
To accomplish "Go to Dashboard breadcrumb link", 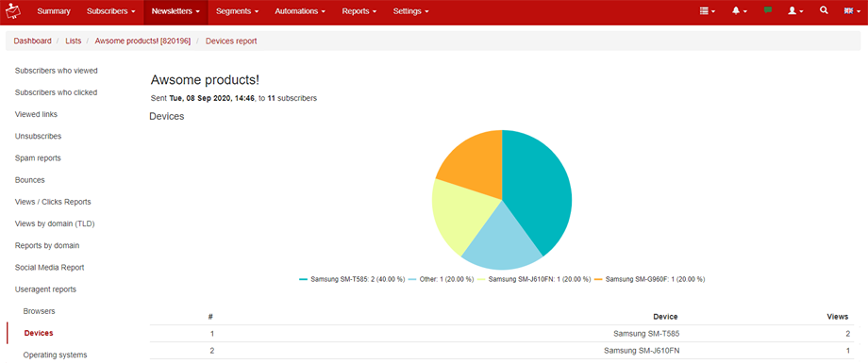I will 33,41.
